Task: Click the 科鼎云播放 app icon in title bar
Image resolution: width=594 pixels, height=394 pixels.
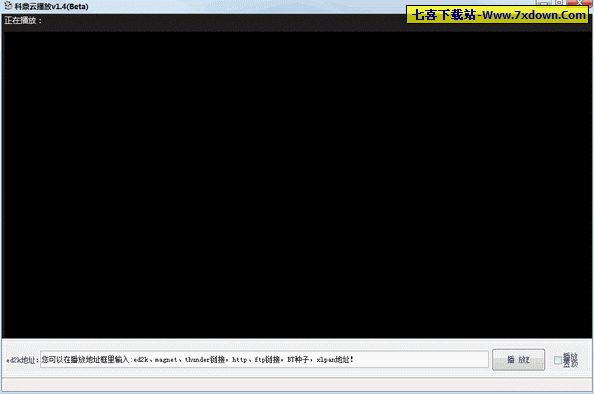Action: click(x=8, y=6)
